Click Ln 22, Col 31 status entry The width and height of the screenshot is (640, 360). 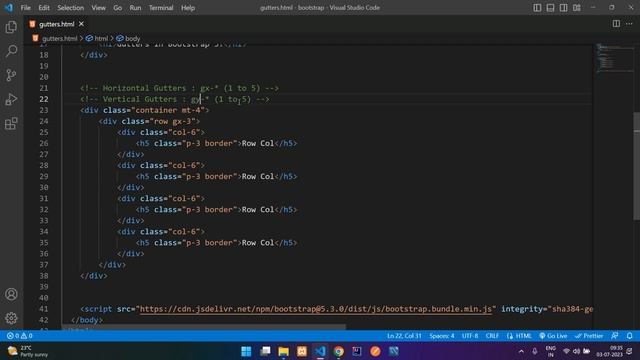point(404,336)
